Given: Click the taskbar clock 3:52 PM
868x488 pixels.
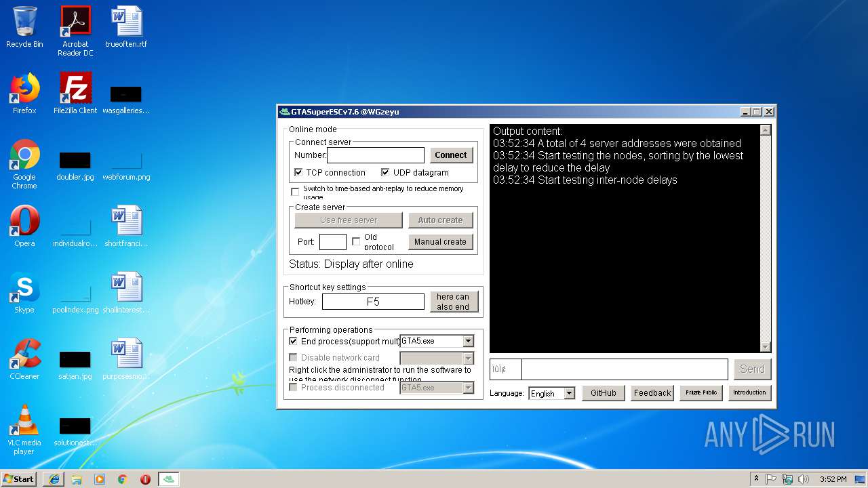Looking at the screenshot, I should point(833,479).
